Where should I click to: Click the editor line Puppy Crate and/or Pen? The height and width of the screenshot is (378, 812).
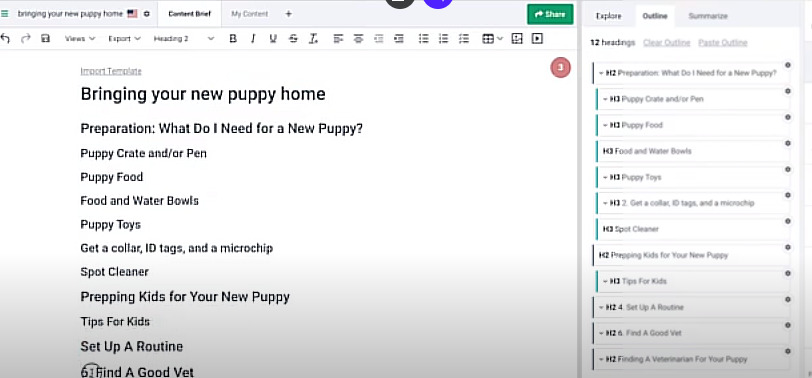143,153
